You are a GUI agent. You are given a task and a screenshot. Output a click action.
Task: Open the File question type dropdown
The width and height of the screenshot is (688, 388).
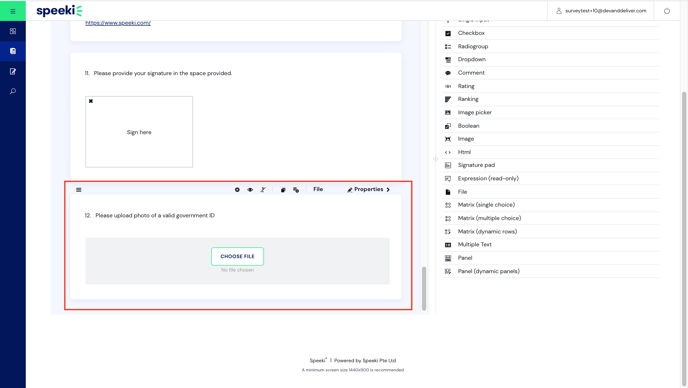pyautogui.click(x=318, y=189)
